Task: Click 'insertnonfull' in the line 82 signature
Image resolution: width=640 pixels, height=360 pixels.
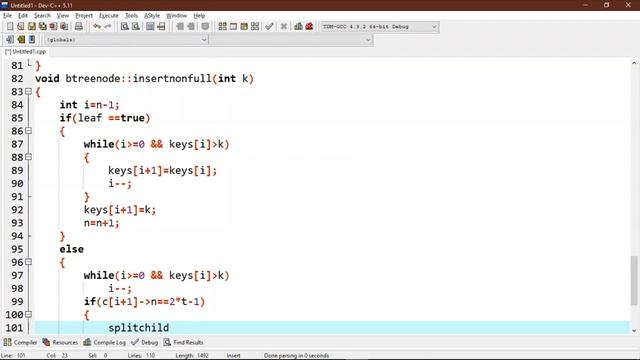Action: pos(172,78)
